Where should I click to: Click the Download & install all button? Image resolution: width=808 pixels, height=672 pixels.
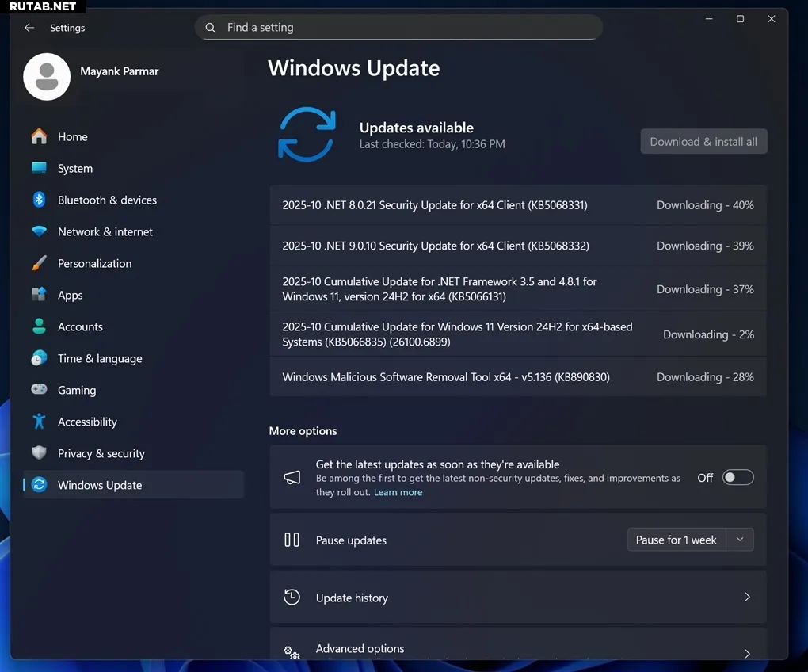coord(703,142)
